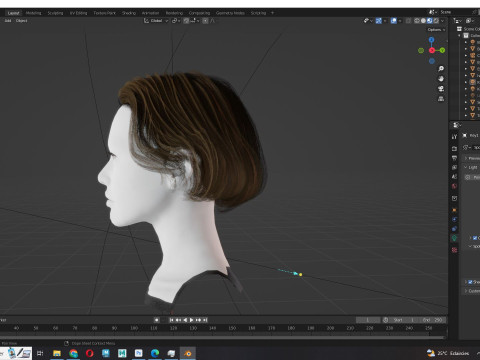Open Opera from the Windows taskbar
Image resolution: width=480 pixels, height=360 pixels.
(89, 353)
